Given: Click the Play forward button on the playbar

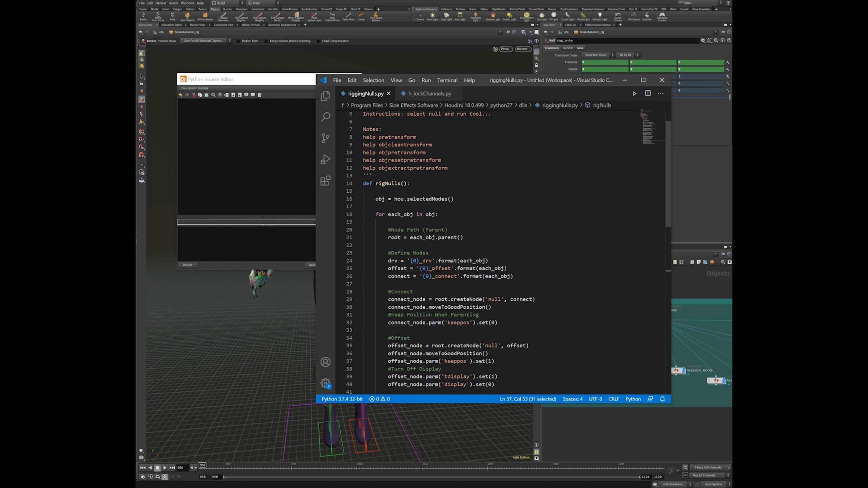Looking at the screenshot, I should pos(165,468).
